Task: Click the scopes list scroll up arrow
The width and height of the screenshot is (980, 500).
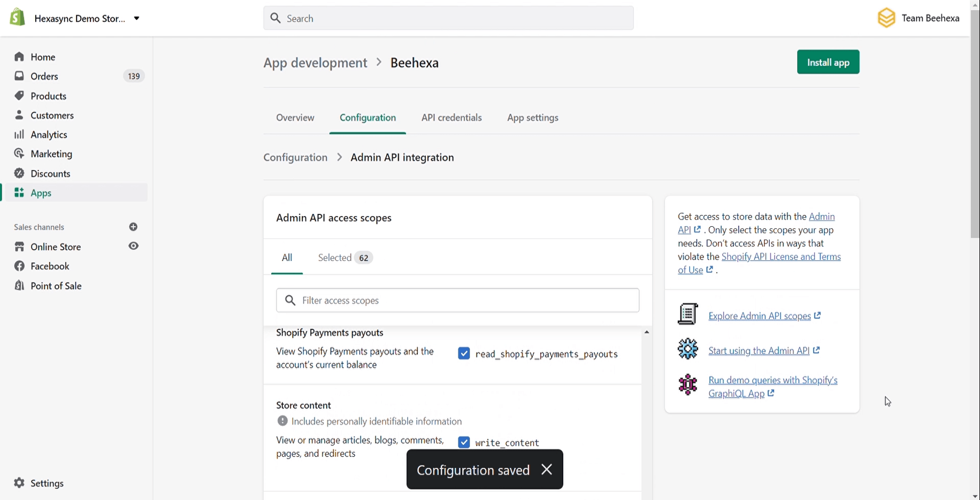Action: (x=647, y=332)
